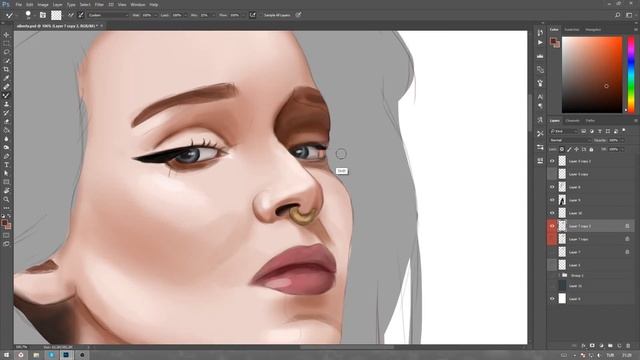Image resolution: width=640 pixels, height=360 pixels.
Task: Select the Horizontal Type tool
Action: tap(6, 165)
